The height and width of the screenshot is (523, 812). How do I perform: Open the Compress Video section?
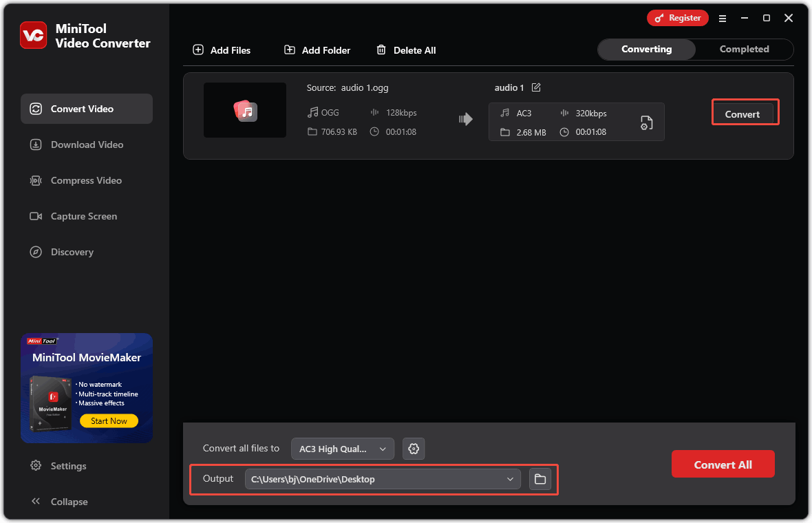tap(87, 180)
